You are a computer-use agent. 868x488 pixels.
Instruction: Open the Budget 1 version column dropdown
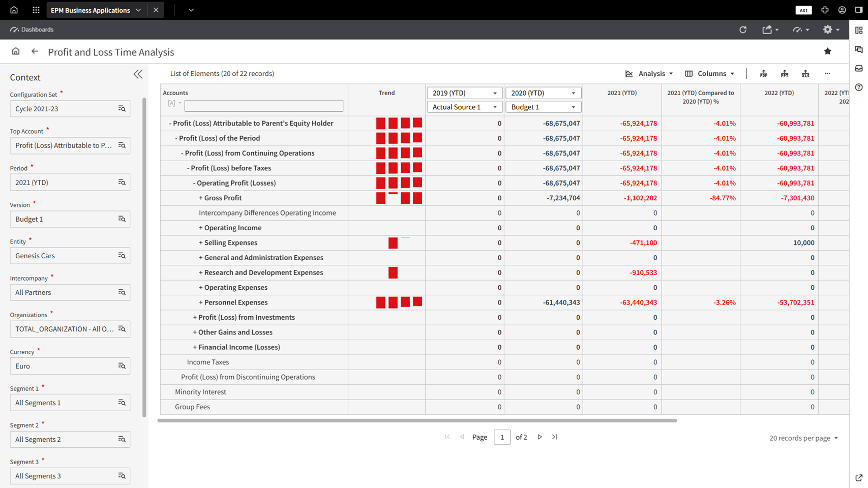click(x=543, y=107)
